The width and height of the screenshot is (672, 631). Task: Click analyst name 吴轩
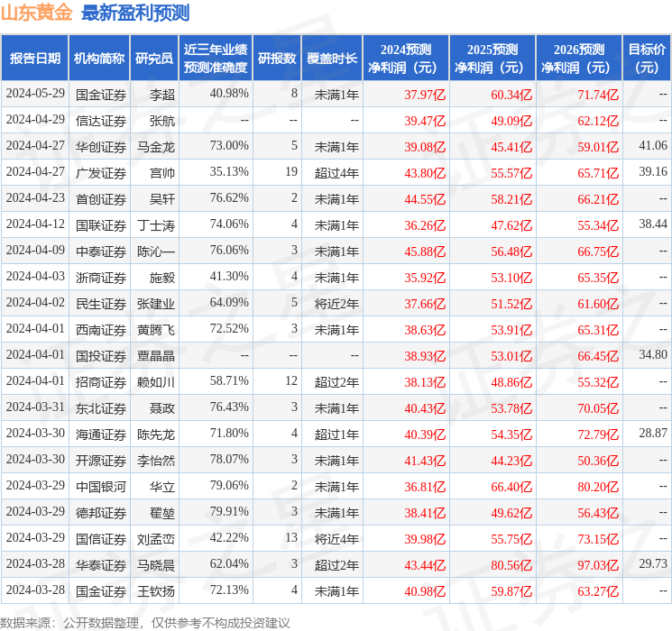(162, 199)
